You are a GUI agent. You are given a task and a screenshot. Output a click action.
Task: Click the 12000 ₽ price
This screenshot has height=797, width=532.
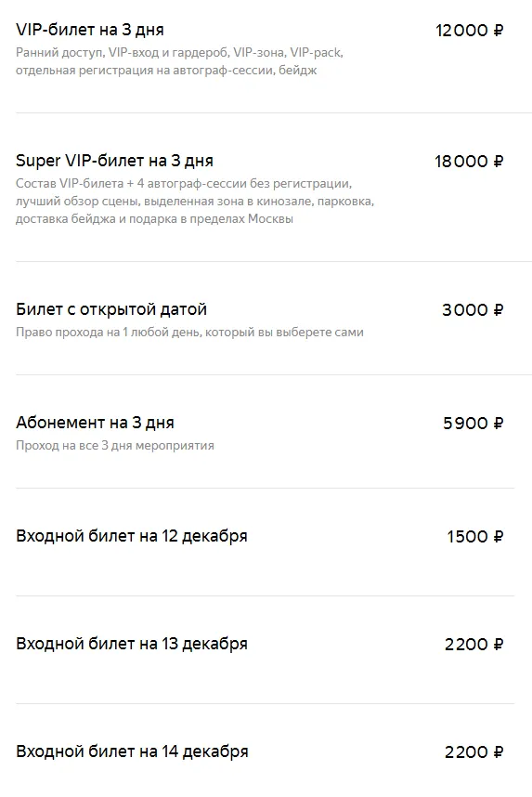point(470,31)
